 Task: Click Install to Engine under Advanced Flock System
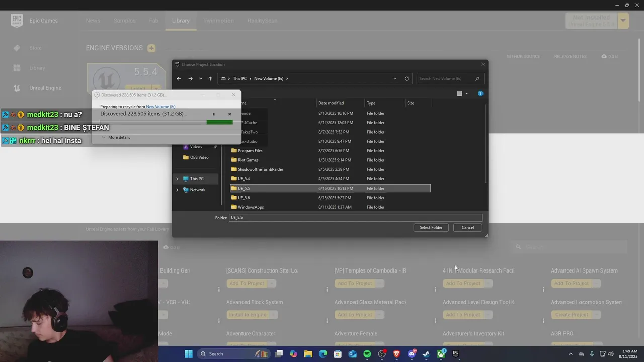click(x=248, y=315)
